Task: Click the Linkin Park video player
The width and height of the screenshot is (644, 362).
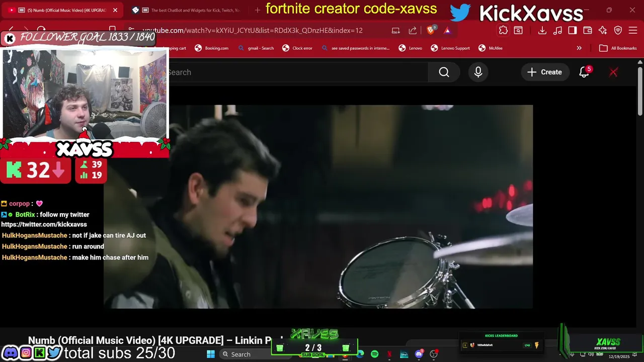Action: tap(318, 206)
